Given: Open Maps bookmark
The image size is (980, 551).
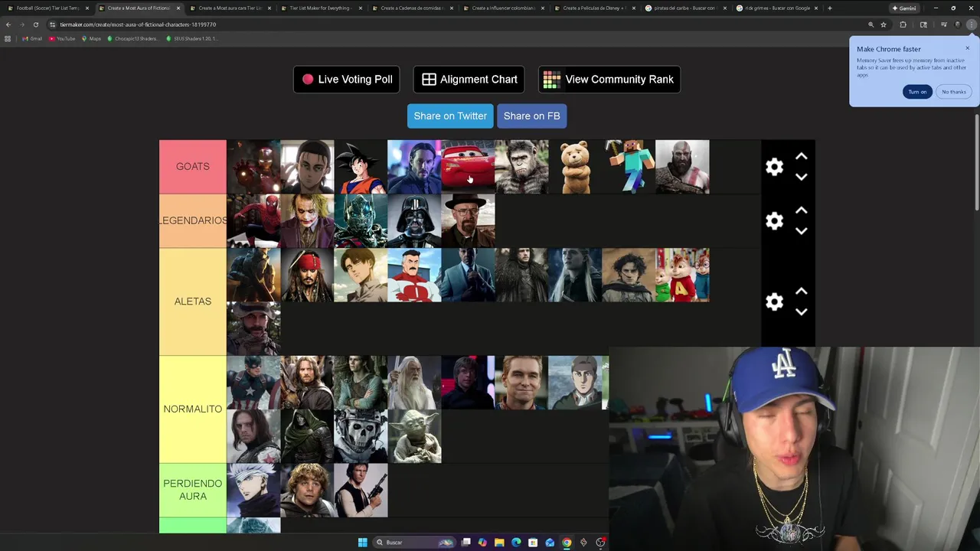Looking at the screenshot, I should [x=91, y=38].
